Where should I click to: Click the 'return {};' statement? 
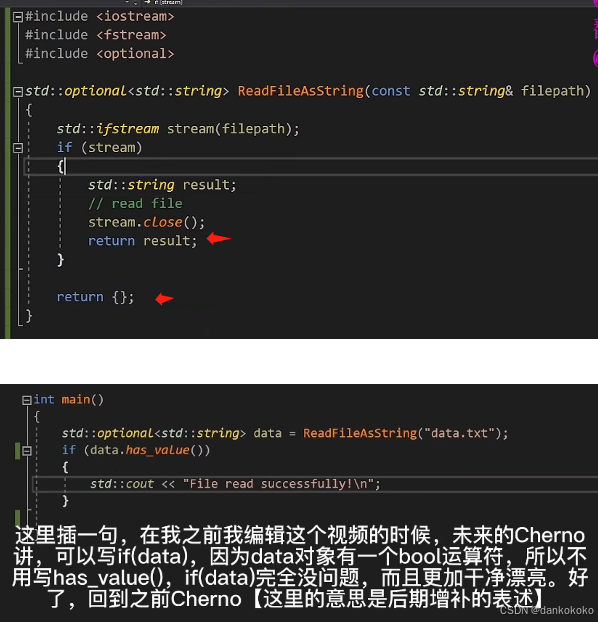click(95, 297)
